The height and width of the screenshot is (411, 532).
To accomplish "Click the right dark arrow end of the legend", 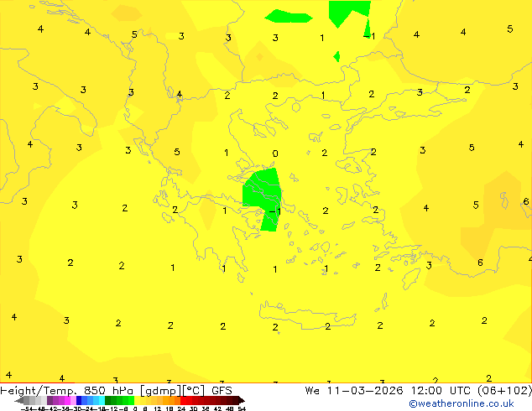I will coord(242,400).
